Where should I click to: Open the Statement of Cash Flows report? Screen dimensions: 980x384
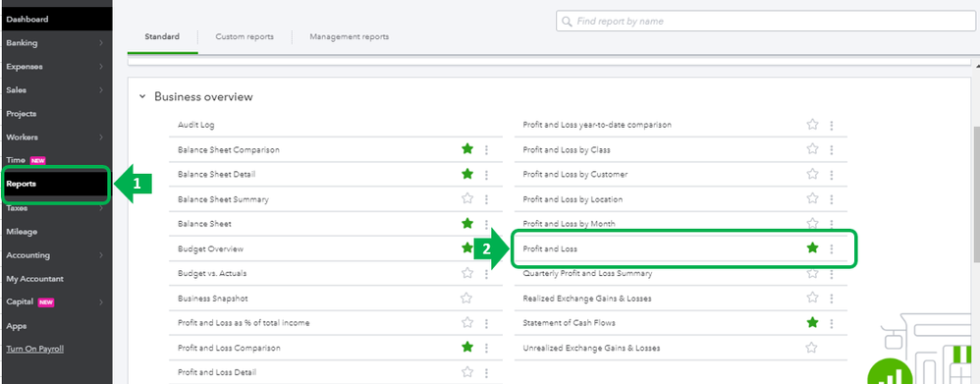(x=569, y=323)
